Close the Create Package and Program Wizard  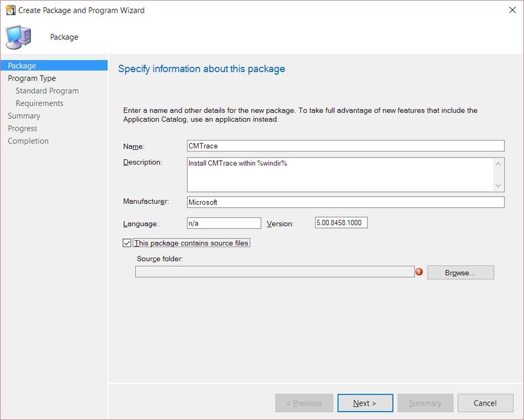513,10
